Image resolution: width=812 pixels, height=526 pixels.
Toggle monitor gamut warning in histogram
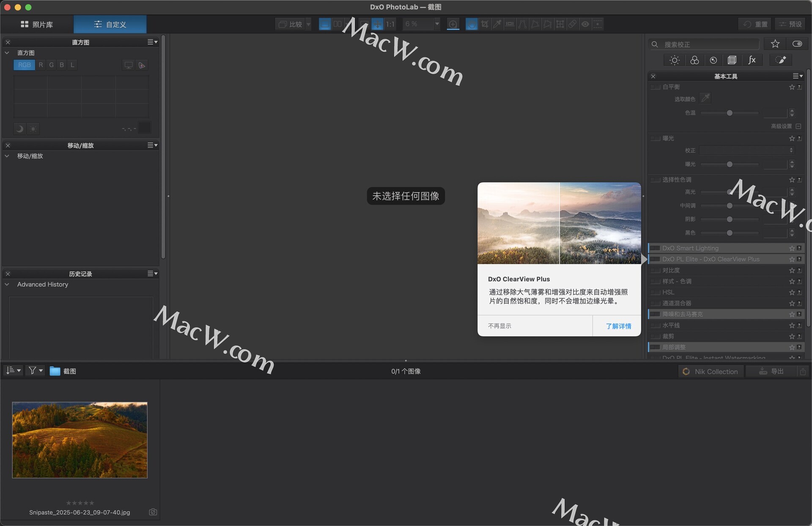coord(129,65)
